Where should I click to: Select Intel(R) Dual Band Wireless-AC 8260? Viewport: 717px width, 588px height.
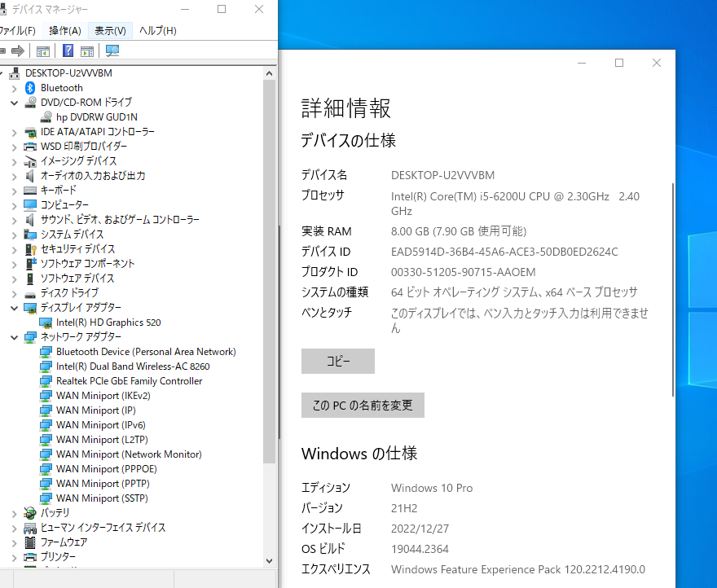133,366
